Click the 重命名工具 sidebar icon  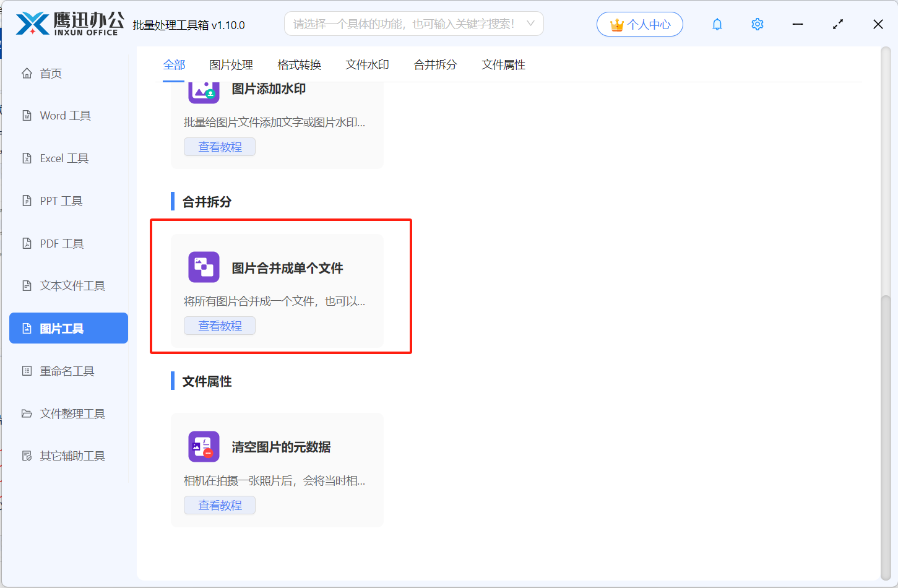pos(27,371)
